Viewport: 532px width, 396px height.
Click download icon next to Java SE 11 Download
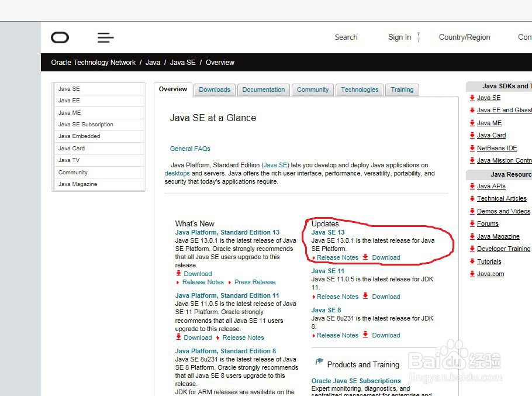tap(365, 296)
